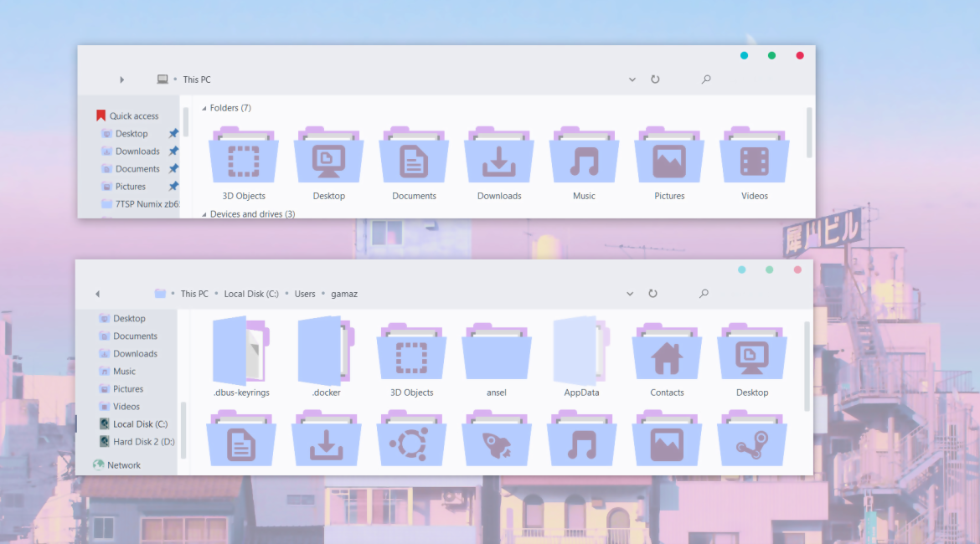Open the Contacts folder in gamaz window
The width and height of the screenshot is (980, 544).
pos(667,359)
